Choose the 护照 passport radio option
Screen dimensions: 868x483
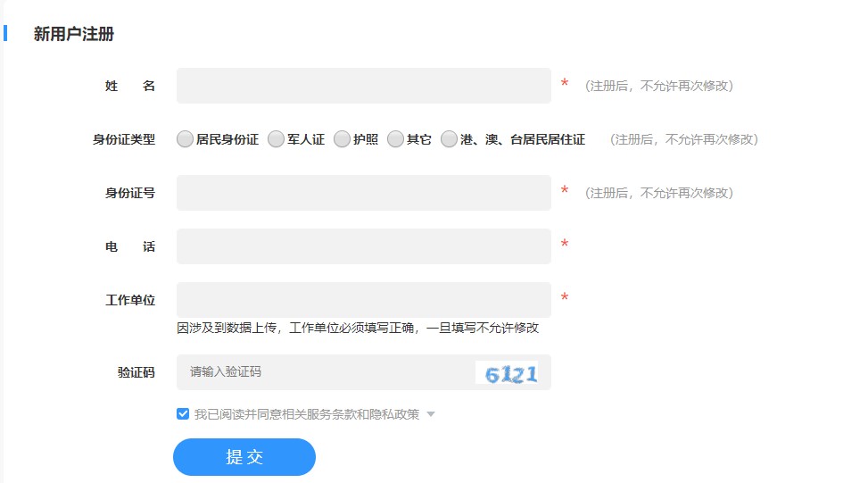click(342, 139)
